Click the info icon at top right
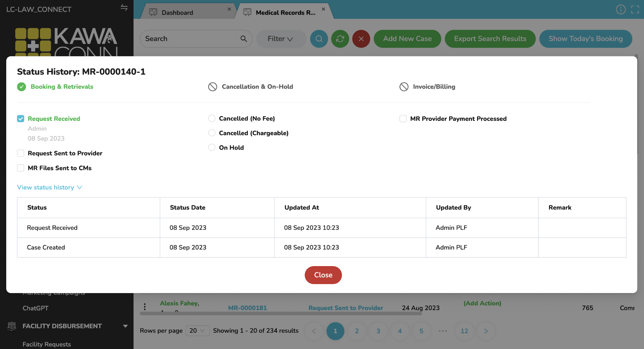This screenshot has width=644, height=349. tap(620, 9)
